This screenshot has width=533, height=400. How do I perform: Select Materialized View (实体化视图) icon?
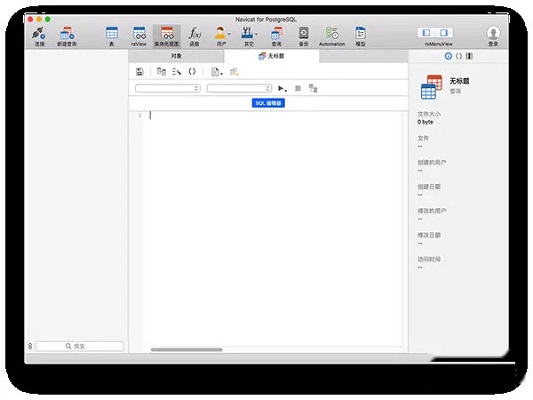[x=167, y=33]
